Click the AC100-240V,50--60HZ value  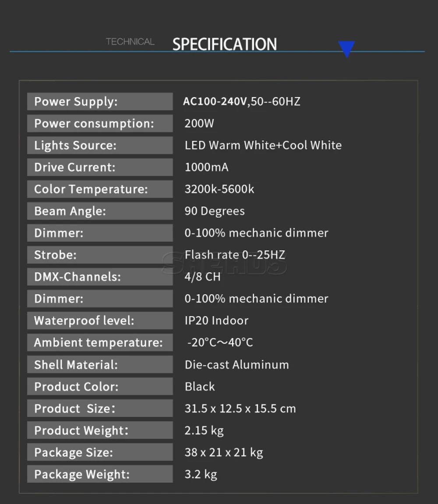click(x=242, y=101)
